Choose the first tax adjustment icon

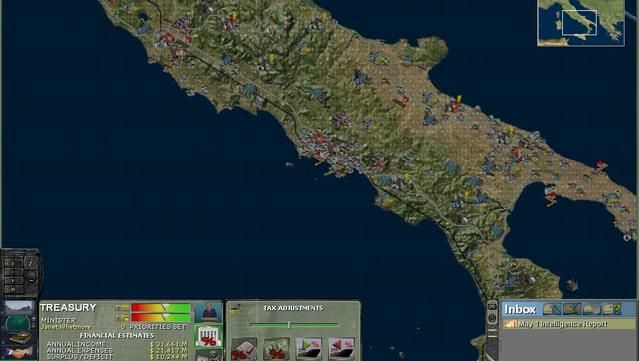click(x=244, y=348)
